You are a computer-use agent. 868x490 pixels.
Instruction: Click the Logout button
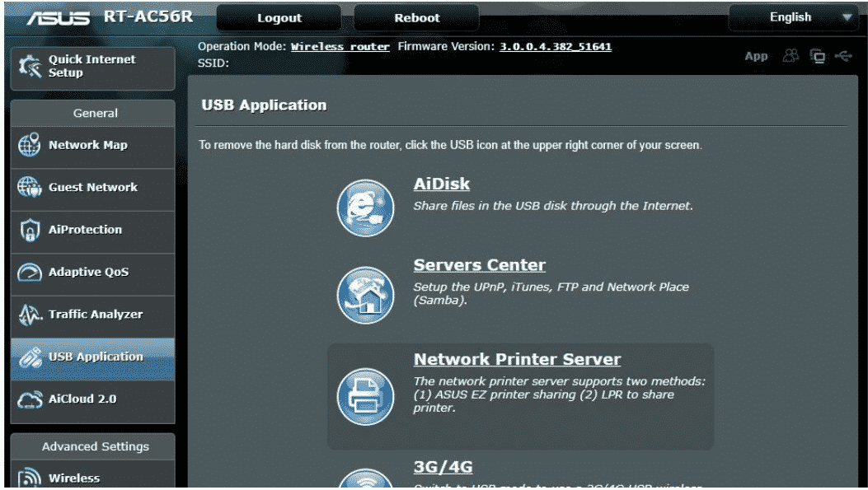(279, 17)
